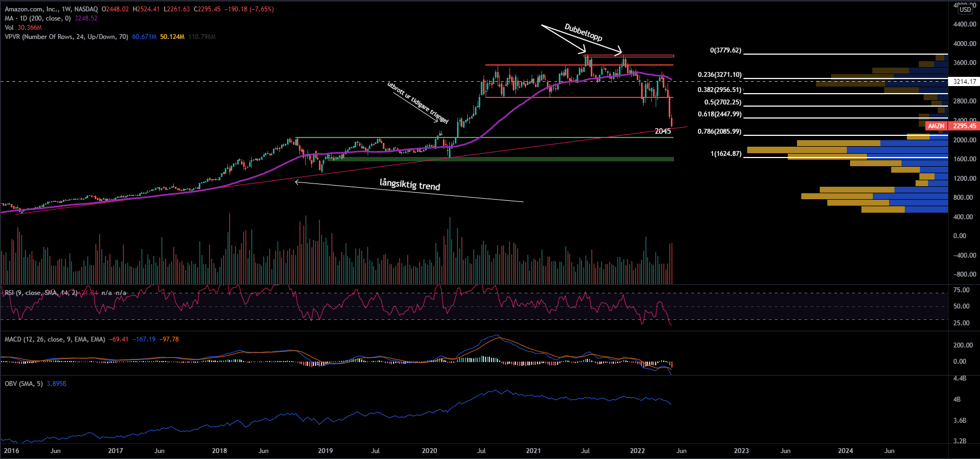
Task: Click the Fibonacci 0.5(2702.25) level label
Action: pos(722,102)
